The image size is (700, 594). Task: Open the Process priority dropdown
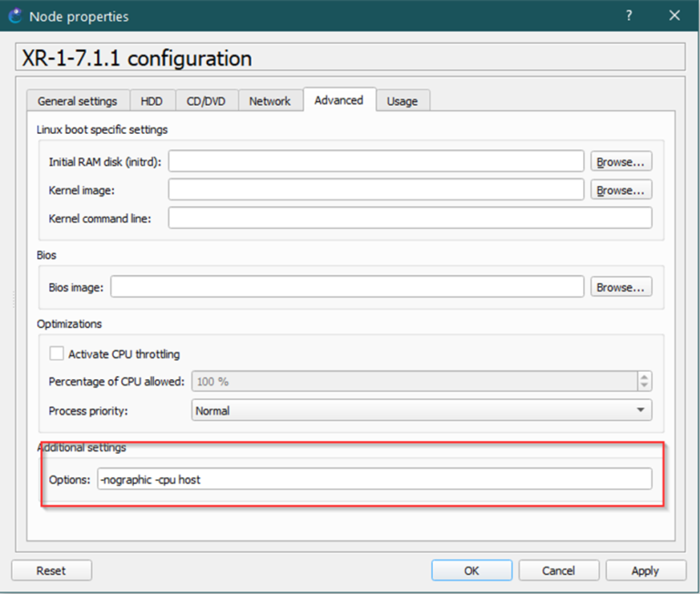pos(421,411)
